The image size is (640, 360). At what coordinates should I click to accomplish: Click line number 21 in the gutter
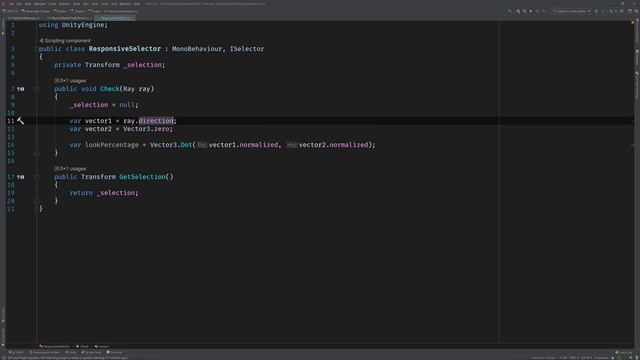pos(11,209)
